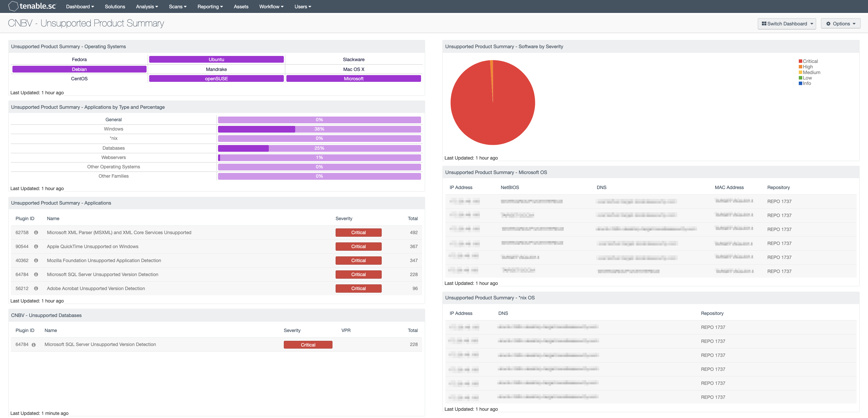Click the gear icon in Options button
This screenshot has width=868, height=418.
tap(828, 24)
